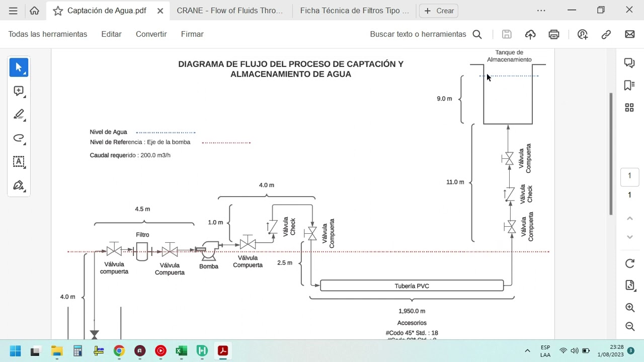Select the highlighter tool

19,115
